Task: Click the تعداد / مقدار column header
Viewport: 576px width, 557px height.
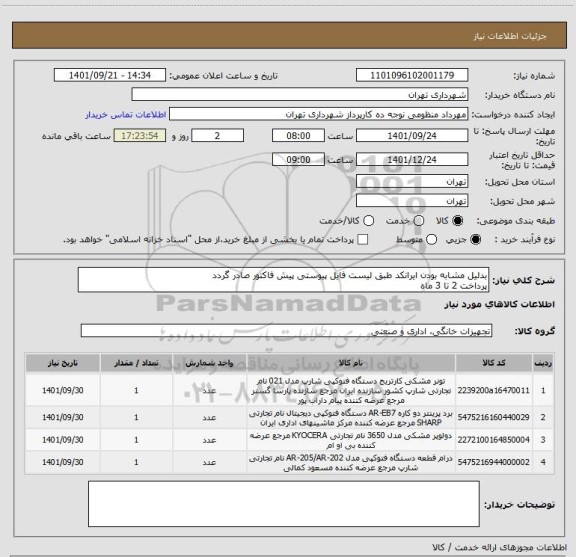Action: [136, 363]
